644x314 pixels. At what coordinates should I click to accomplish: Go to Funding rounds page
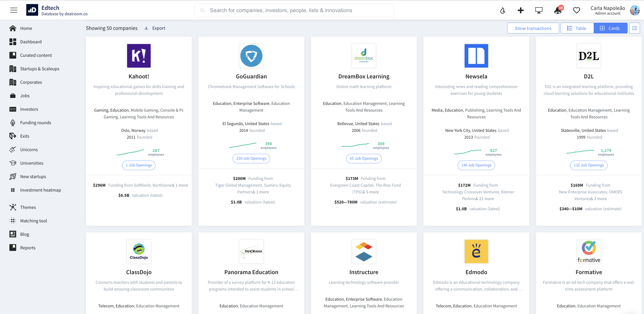pos(35,122)
